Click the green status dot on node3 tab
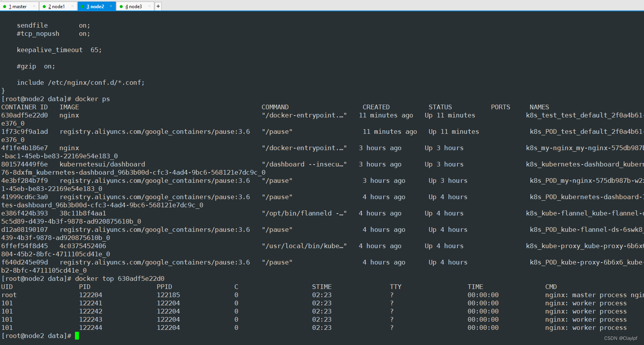 click(121, 7)
